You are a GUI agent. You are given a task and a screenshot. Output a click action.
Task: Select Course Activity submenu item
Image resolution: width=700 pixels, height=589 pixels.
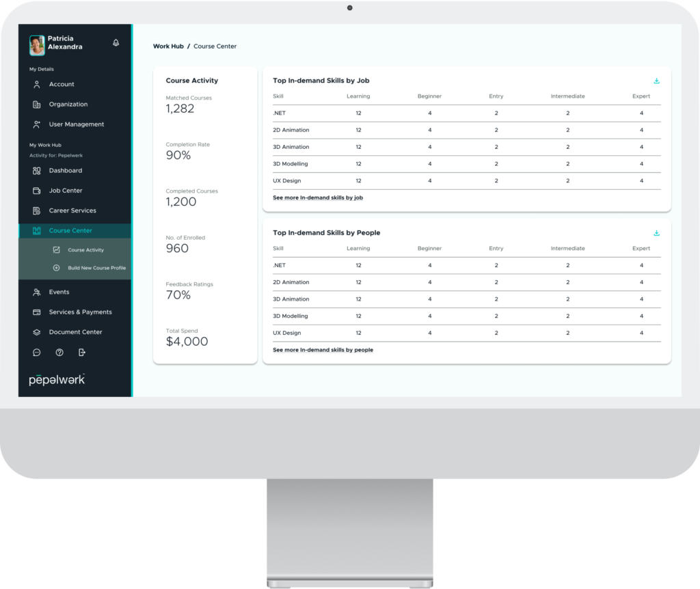pyautogui.click(x=85, y=250)
